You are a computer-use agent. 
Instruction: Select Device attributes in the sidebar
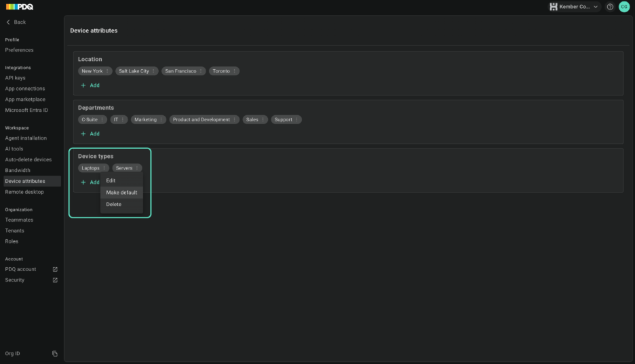pos(32,181)
